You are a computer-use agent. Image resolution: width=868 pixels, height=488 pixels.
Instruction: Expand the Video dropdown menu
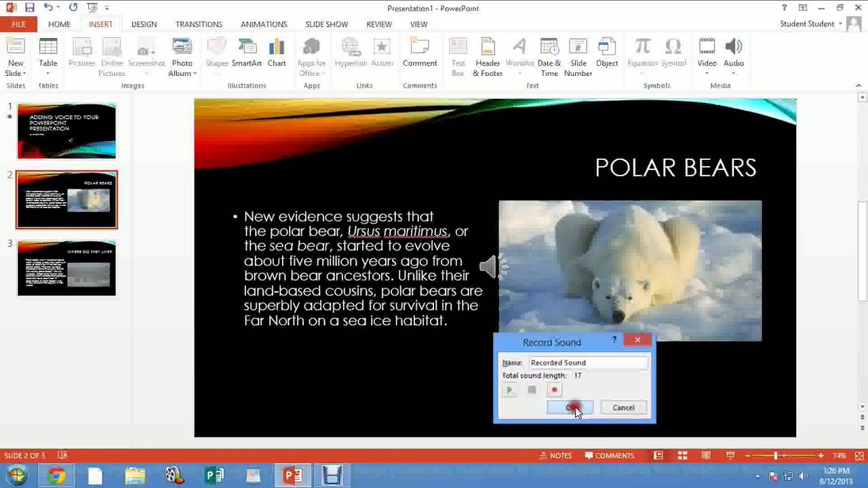(707, 73)
